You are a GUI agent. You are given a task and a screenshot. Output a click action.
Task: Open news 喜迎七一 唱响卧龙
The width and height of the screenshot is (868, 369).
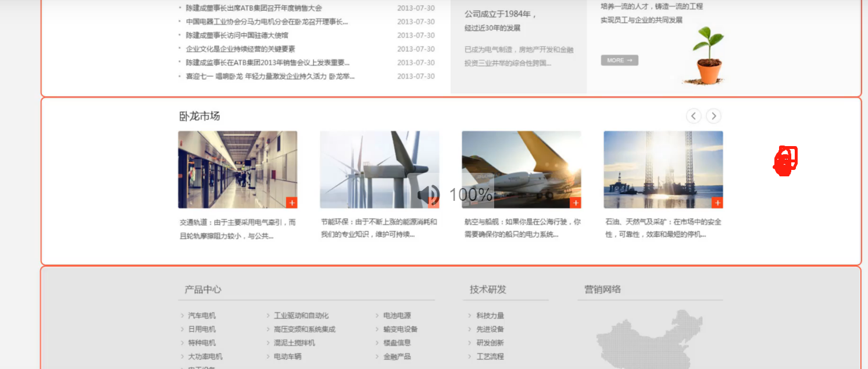[x=270, y=76]
